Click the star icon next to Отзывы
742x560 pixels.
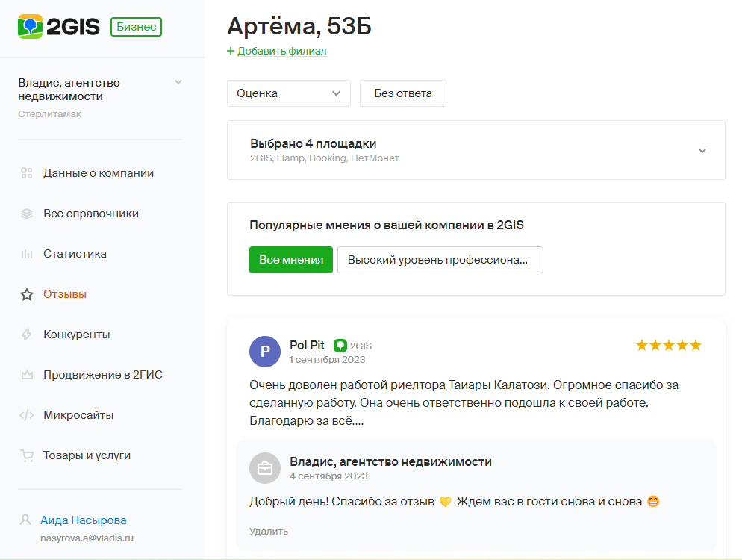tap(27, 294)
